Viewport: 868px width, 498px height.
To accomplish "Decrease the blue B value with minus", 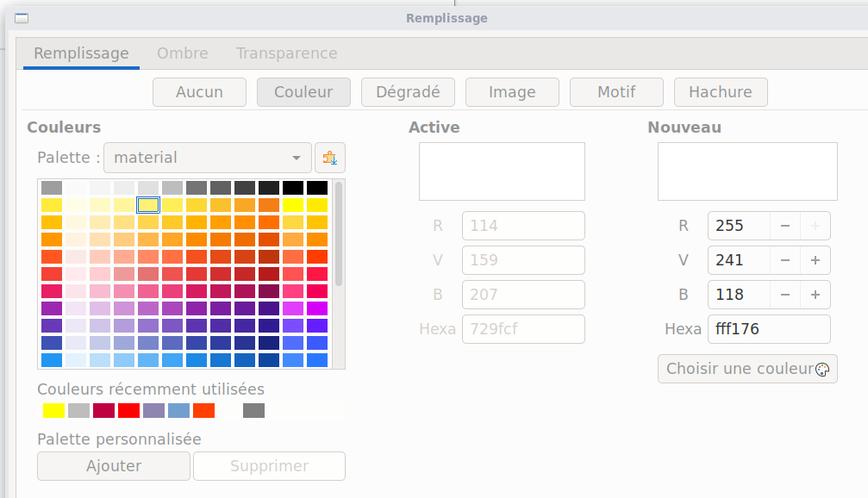I will 785,295.
